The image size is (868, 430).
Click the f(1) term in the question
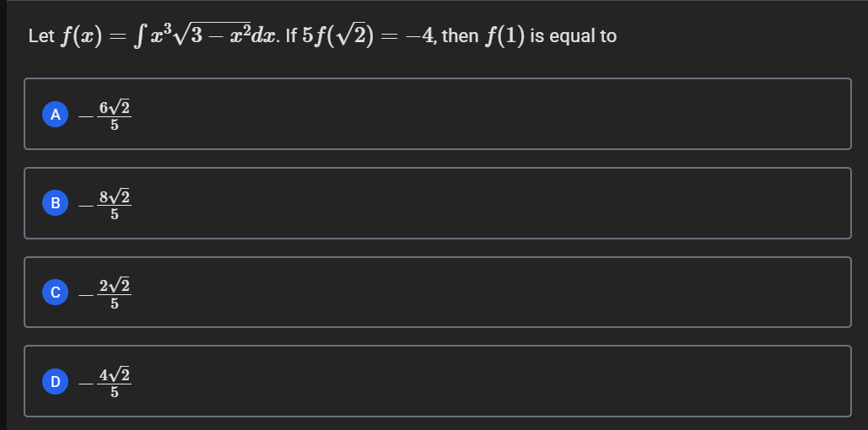pos(504,37)
